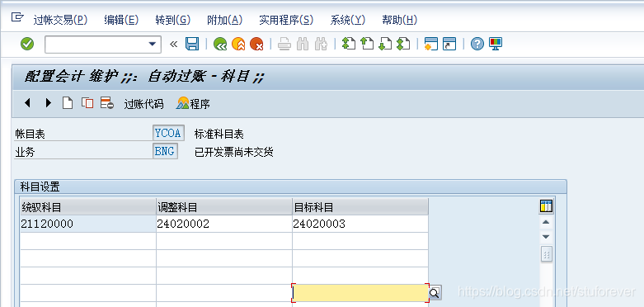Go back with green Back icon

tap(220, 44)
